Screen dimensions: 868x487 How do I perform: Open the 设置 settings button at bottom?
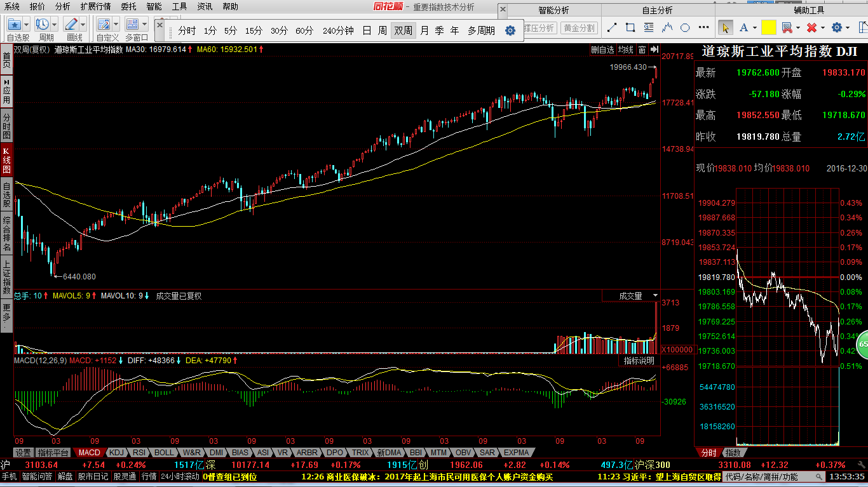(x=24, y=453)
